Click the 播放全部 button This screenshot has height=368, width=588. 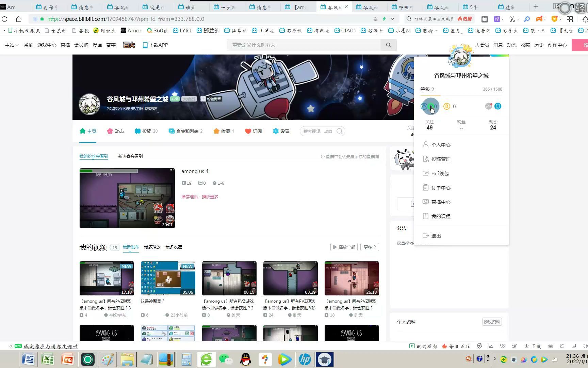pos(344,247)
